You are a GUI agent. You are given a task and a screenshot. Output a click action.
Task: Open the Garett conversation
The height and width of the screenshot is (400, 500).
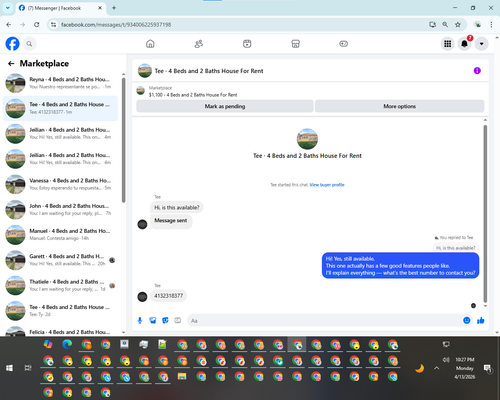tap(60, 260)
